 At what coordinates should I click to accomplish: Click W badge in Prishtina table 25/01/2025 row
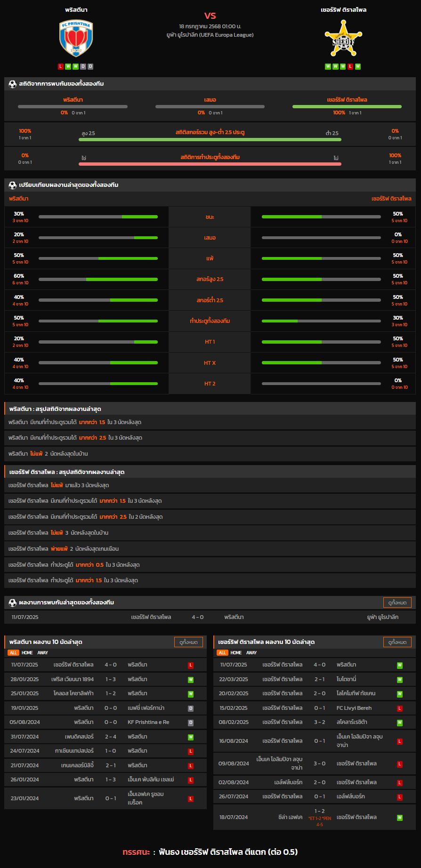[191, 694]
